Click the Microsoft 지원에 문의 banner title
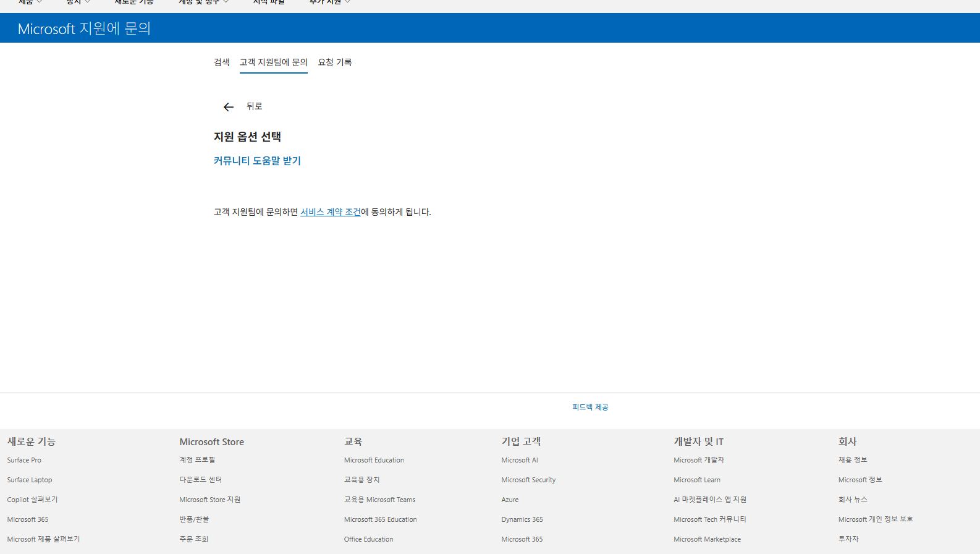The image size is (980, 554). 84,28
